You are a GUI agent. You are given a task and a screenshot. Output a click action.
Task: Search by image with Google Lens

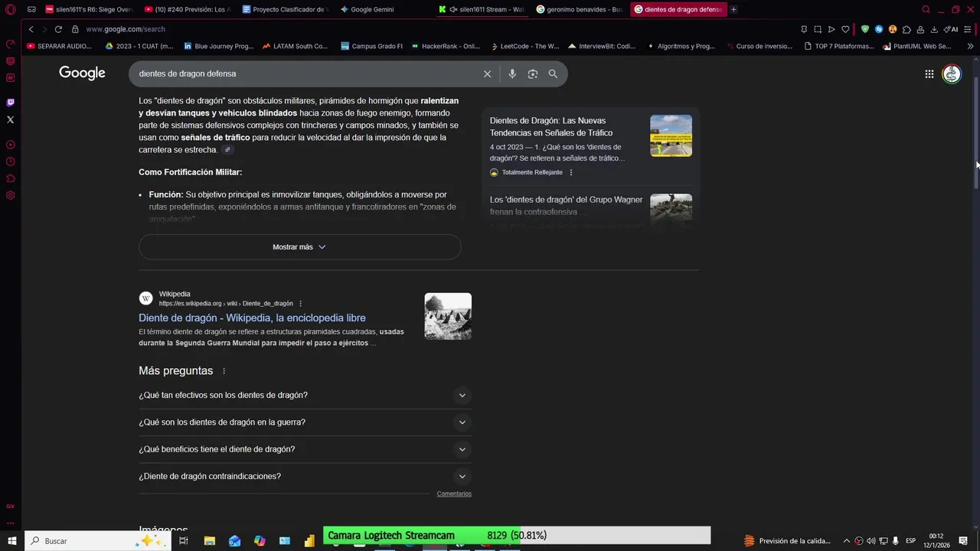click(x=533, y=74)
